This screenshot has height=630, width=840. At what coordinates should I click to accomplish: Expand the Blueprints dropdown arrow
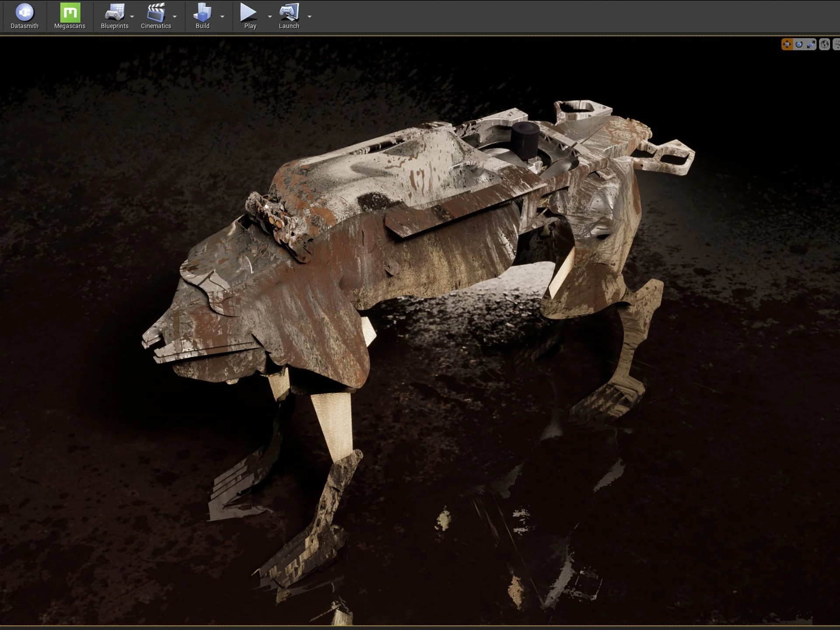[x=132, y=17]
